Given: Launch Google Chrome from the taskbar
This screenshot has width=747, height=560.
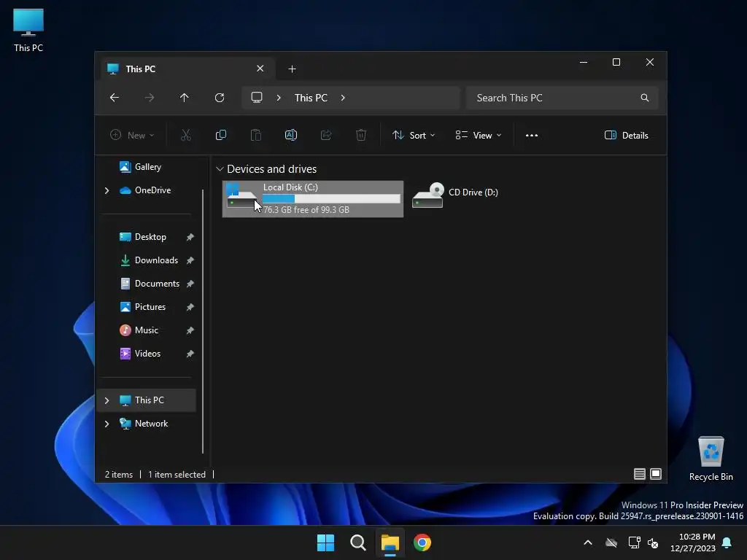Looking at the screenshot, I should tap(422, 542).
